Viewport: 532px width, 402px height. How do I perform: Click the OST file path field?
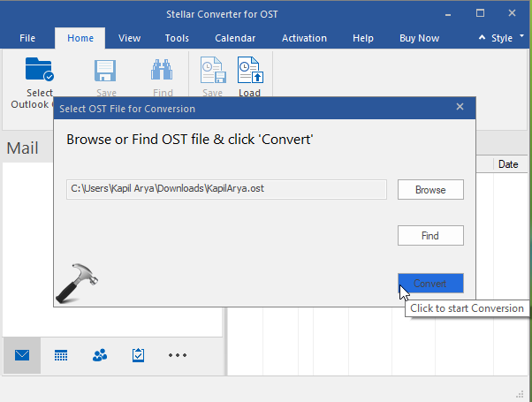coord(226,189)
